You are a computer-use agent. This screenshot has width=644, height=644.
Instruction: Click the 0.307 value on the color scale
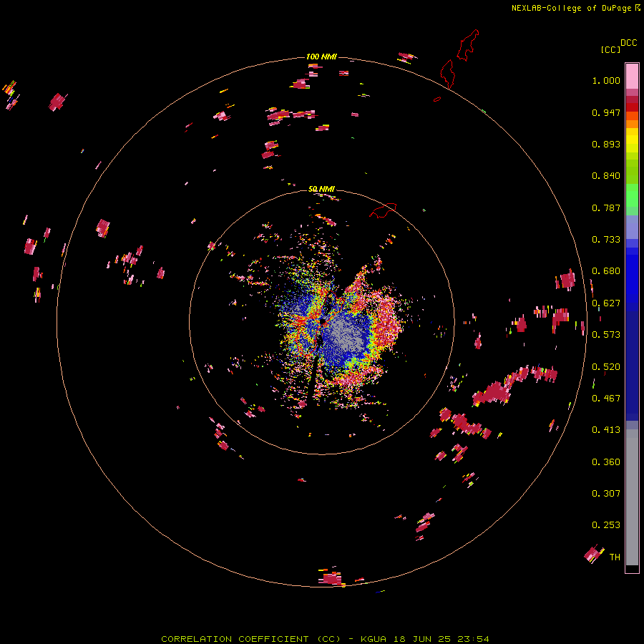[x=606, y=494]
